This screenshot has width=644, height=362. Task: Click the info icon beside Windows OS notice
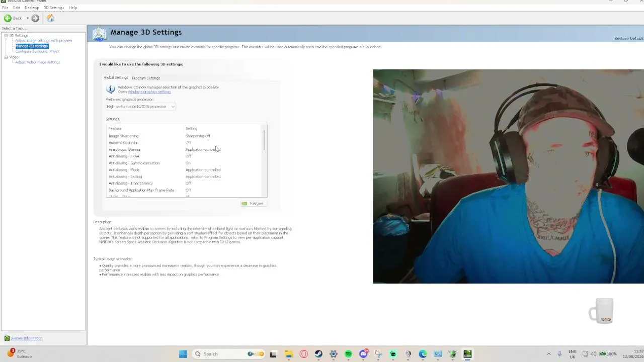[111, 89]
